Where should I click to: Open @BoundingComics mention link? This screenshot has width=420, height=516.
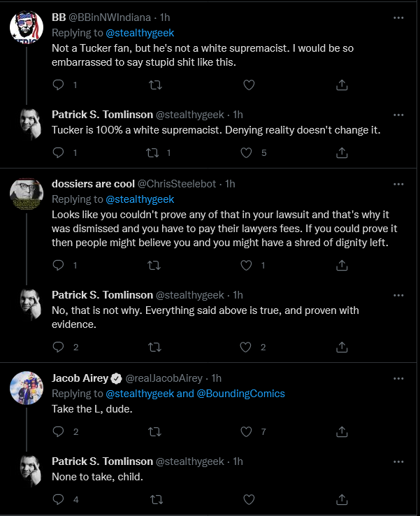click(x=241, y=394)
